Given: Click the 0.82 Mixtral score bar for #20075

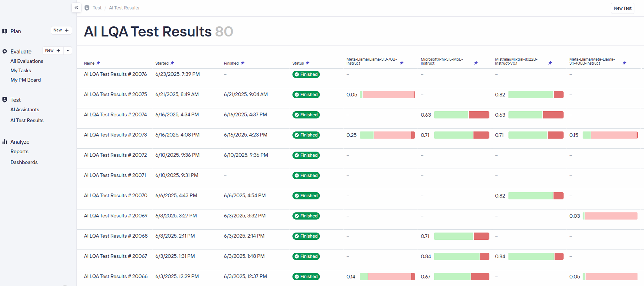Looking at the screenshot, I should [535, 95].
